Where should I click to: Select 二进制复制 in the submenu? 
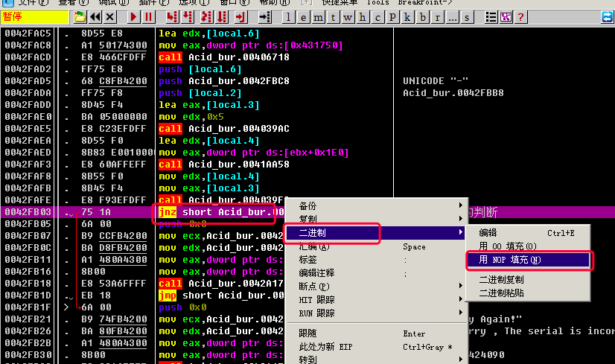coord(528,280)
